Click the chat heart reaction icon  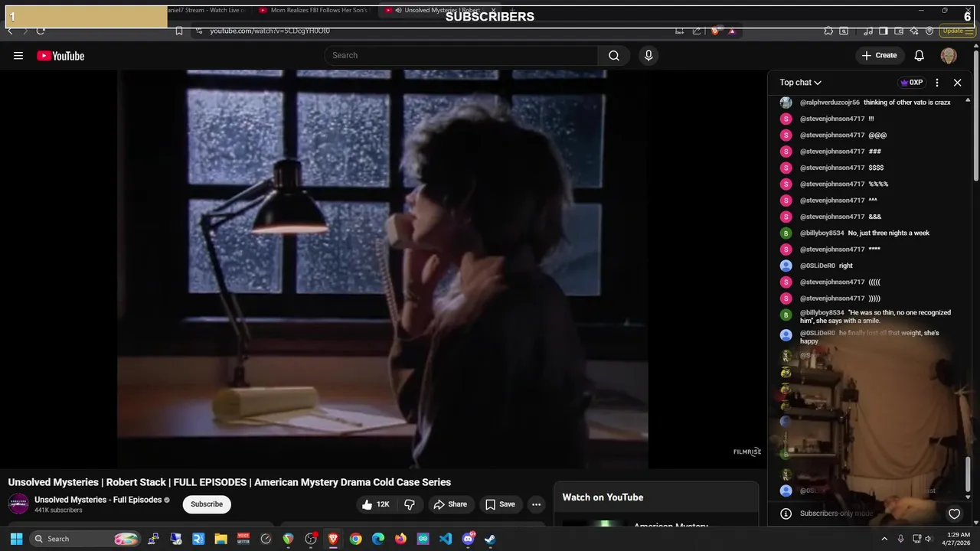pos(954,514)
